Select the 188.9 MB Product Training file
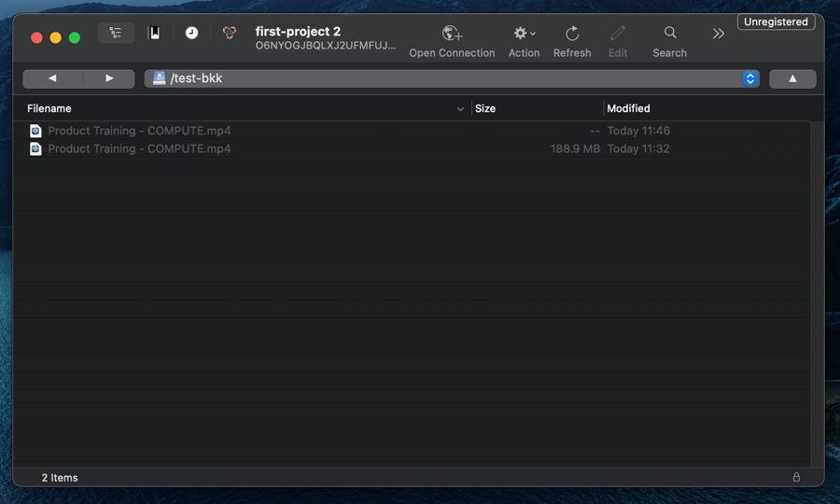Viewport: 840px width, 504px height. pyautogui.click(x=139, y=148)
